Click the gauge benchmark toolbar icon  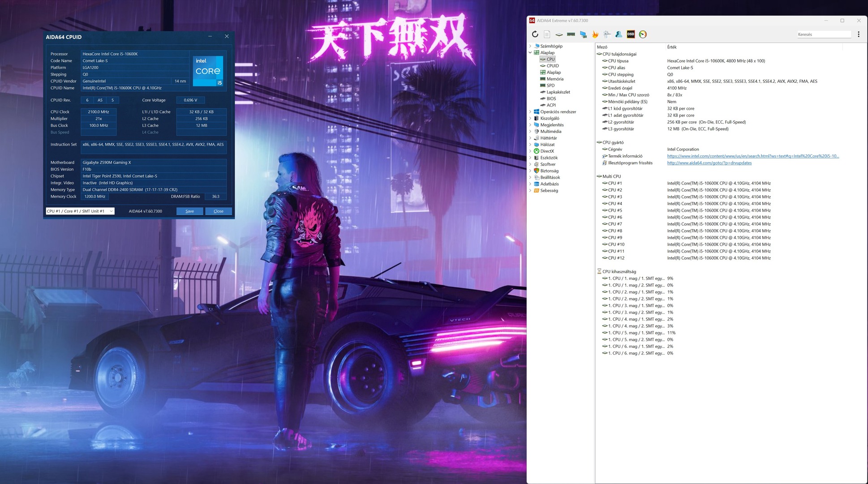pyautogui.click(x=643, y=34)
